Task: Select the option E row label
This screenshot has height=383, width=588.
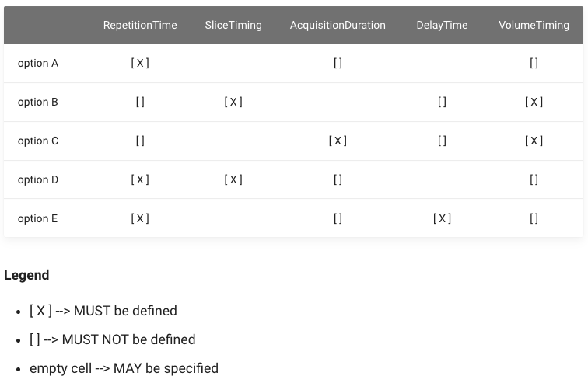Action: [x=37, y=218]
